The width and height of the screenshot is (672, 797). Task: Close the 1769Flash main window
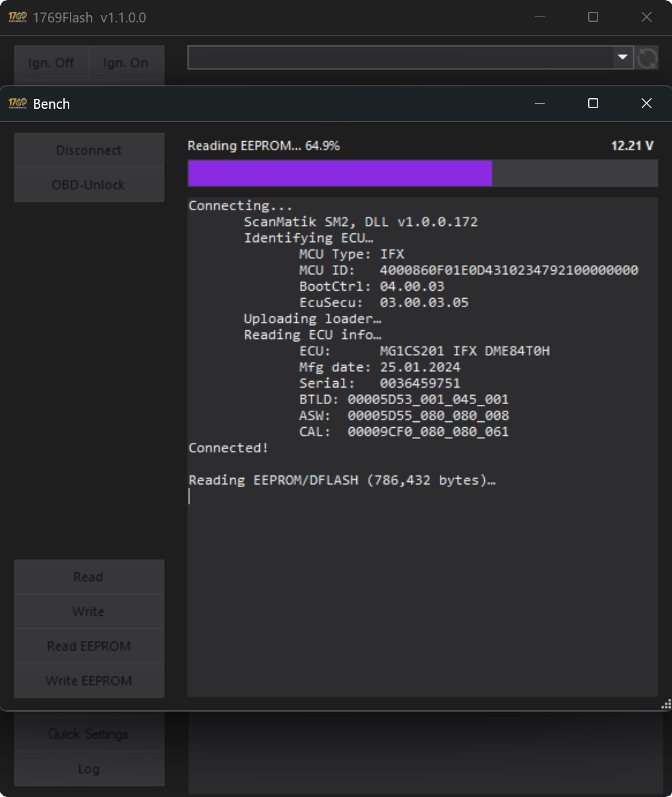pyautogui.click(x=646, y=17)
